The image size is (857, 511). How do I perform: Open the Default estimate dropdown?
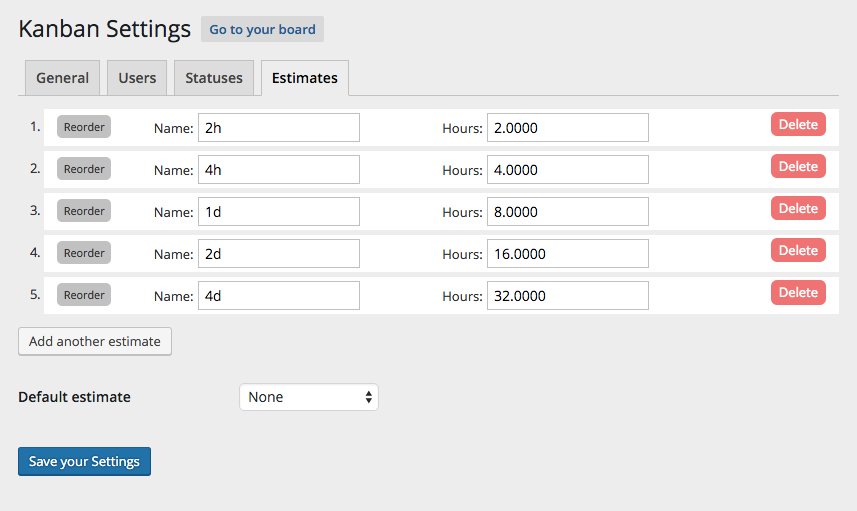309,397
